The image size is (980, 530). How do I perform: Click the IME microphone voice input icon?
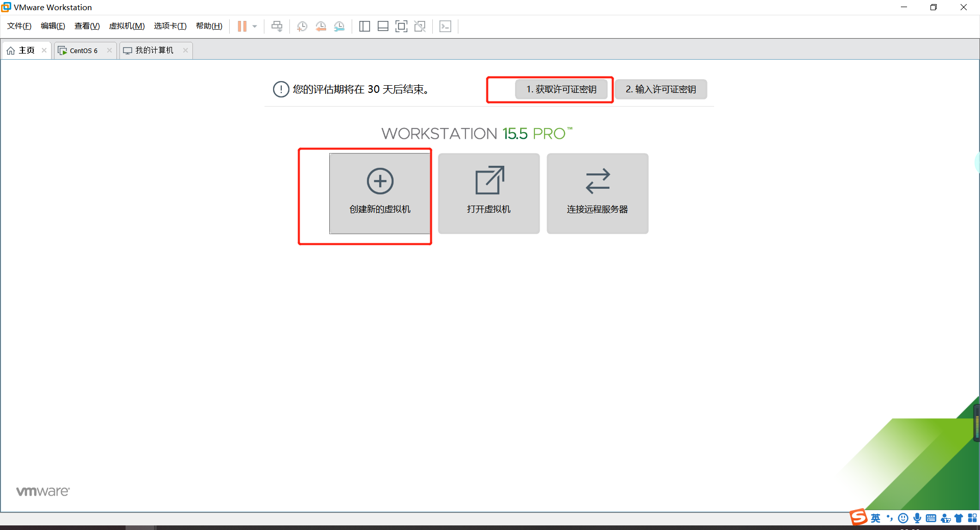(917, 518)
